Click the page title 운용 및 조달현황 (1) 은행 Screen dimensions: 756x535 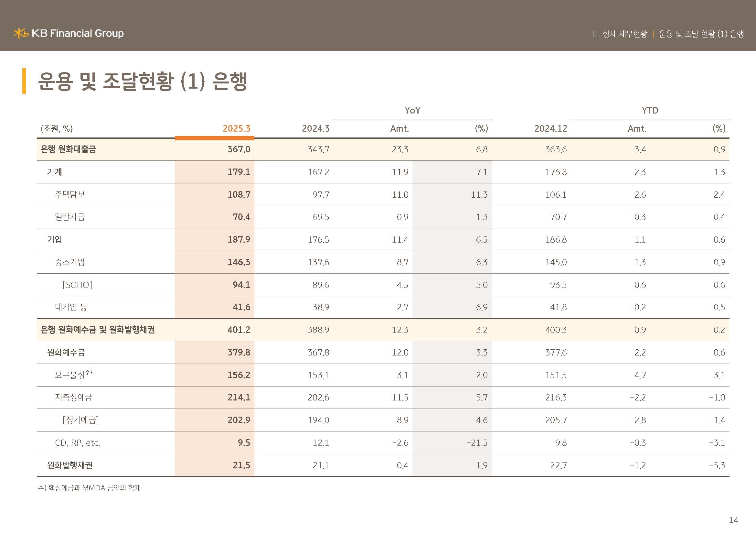click(142, 82)
